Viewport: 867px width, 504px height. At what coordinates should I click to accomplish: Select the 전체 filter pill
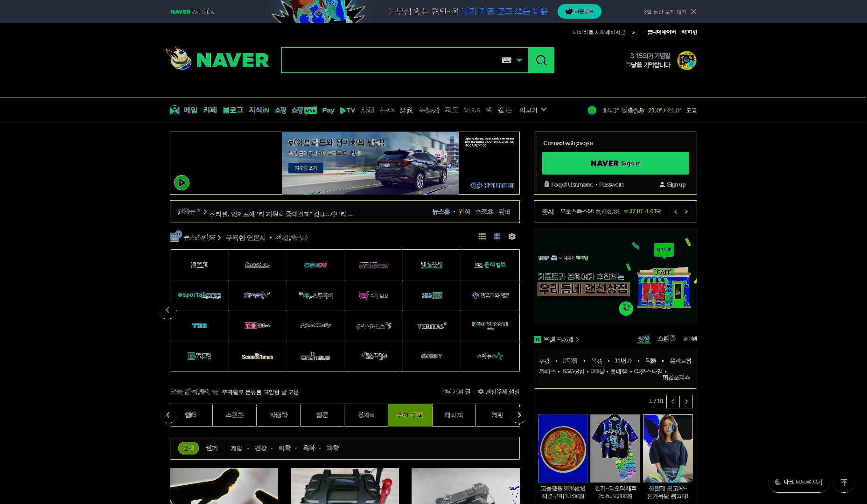188,448
